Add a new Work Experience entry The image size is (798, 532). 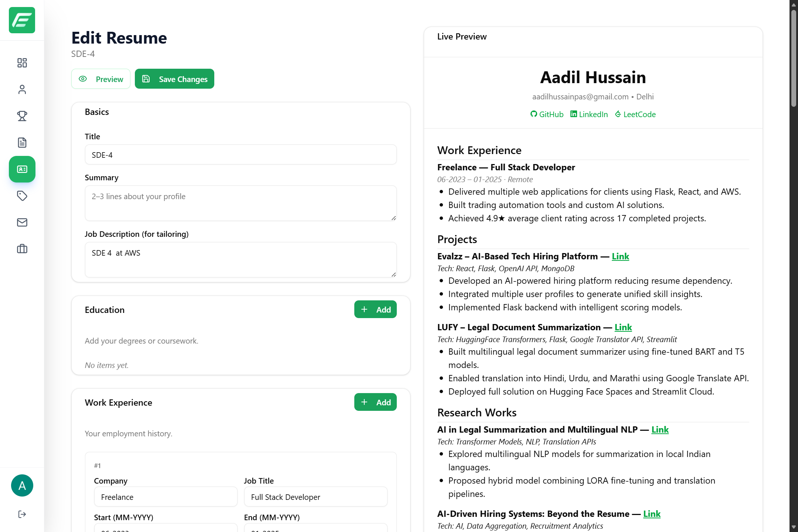click(x=375, y=402)
